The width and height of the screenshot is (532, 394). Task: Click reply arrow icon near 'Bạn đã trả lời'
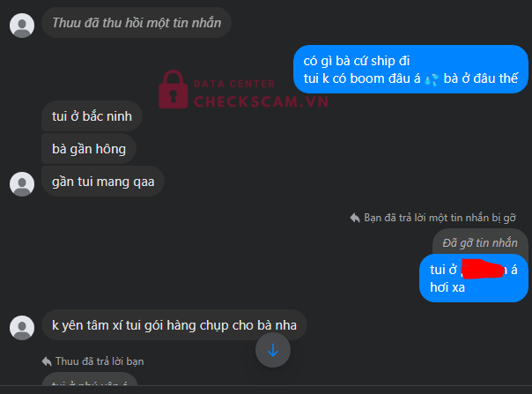355,218
